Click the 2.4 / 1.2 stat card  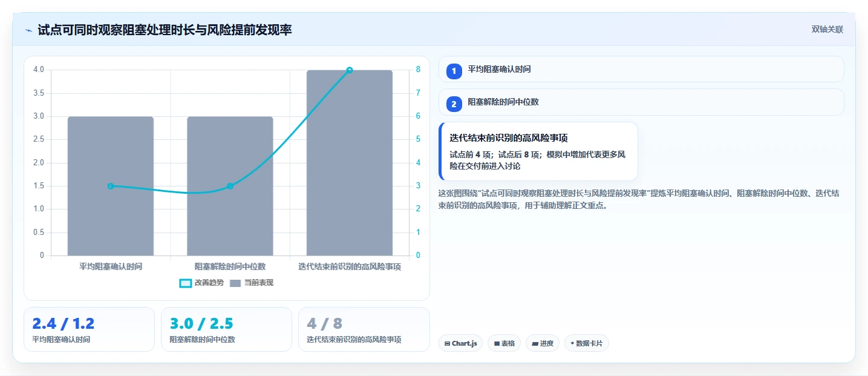click(x=89, y=329)
